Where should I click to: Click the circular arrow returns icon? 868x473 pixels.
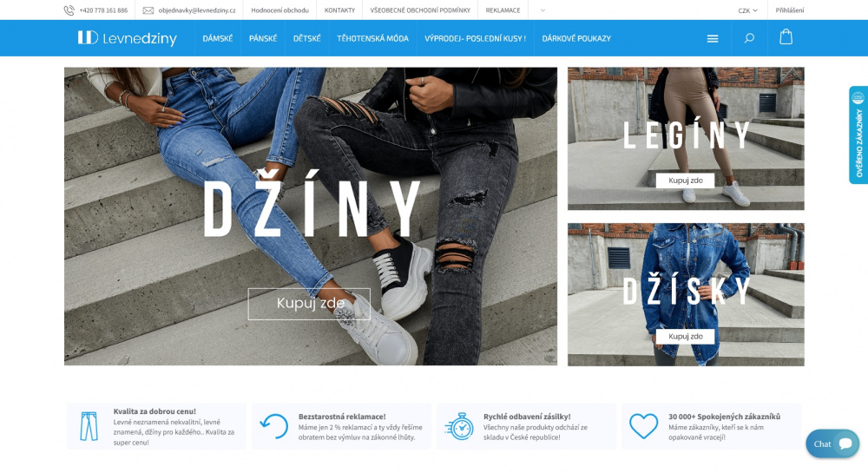[x=274, y=426]
